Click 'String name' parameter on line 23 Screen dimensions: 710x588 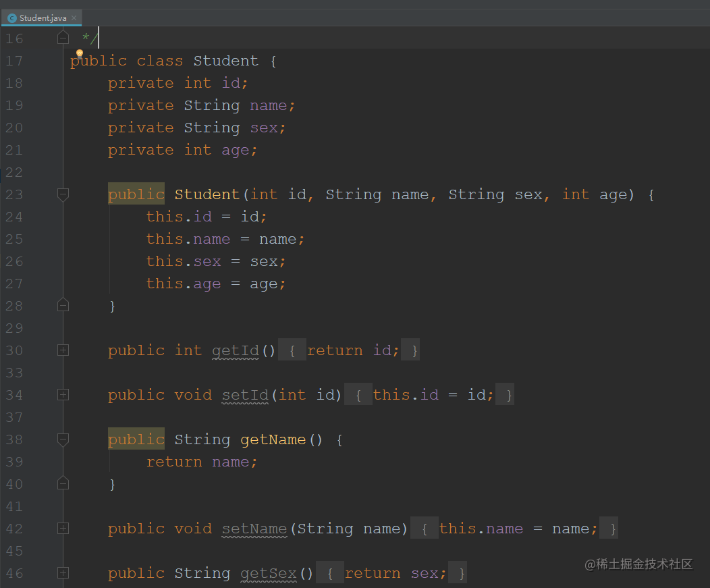click(x=377, y=194)
